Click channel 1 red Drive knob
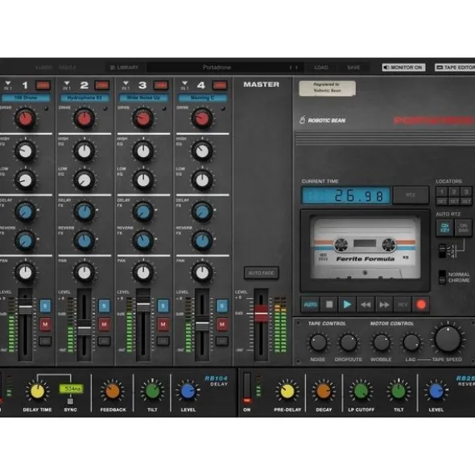 pos(26,118)
